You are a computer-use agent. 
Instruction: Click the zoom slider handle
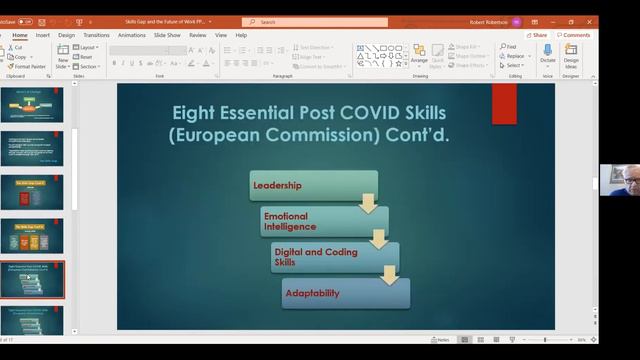coord(545,340)
